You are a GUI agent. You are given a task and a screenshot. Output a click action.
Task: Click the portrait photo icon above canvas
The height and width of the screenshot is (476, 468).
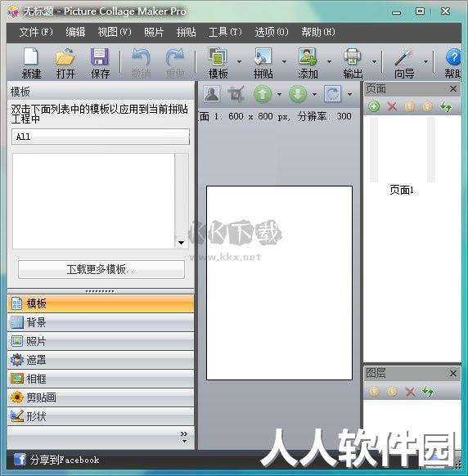pos(212,94)
